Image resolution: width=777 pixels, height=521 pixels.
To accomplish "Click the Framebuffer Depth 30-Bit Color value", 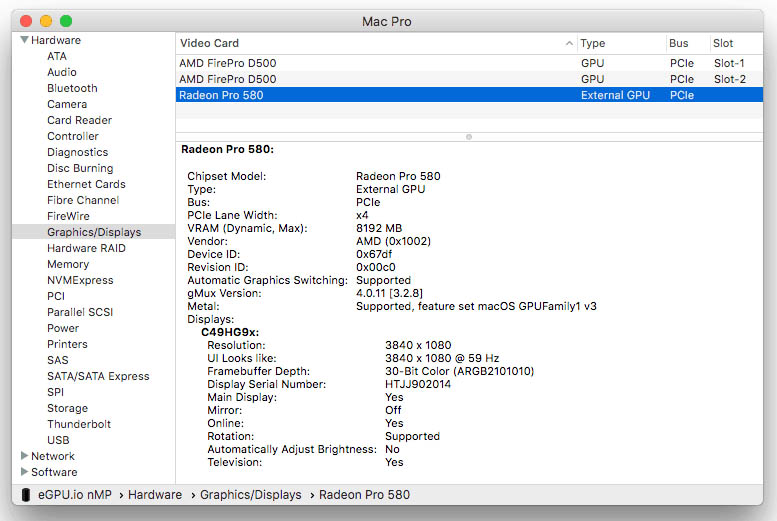I will coord(459,371).
